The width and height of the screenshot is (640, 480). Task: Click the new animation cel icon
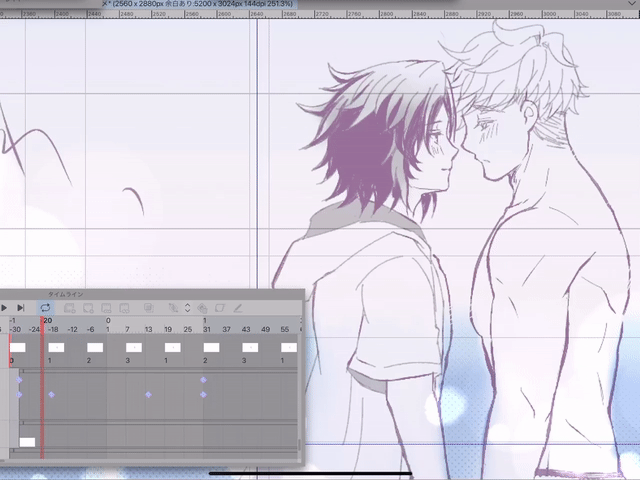pyautogui.click(x=88, y=308)
